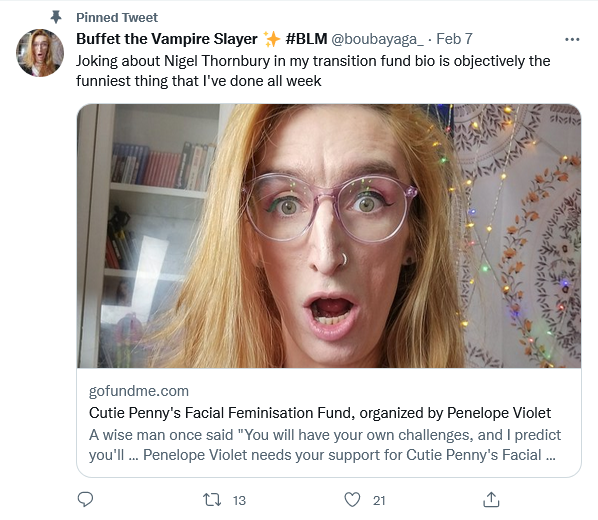Click the sparkles emoji in display name

pos(272,39)
